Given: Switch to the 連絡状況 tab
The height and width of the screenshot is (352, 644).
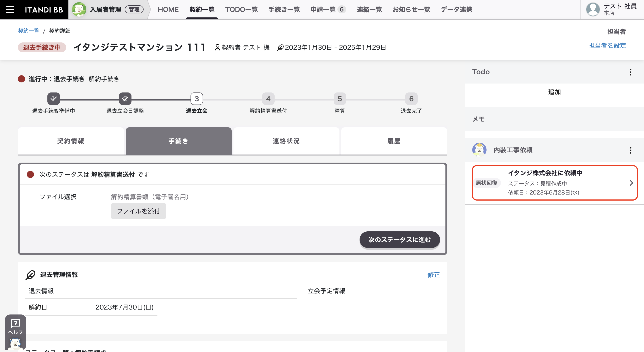Looking at the screenshot, I should coord(286,141).
